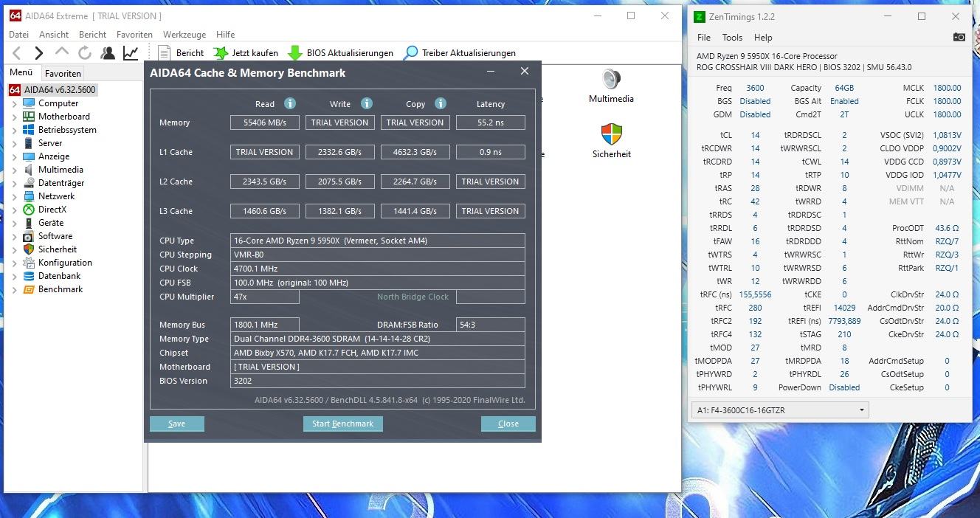Select DirectX in the AIDA64 tree
980x518 pixels.
tap(52, 210)
